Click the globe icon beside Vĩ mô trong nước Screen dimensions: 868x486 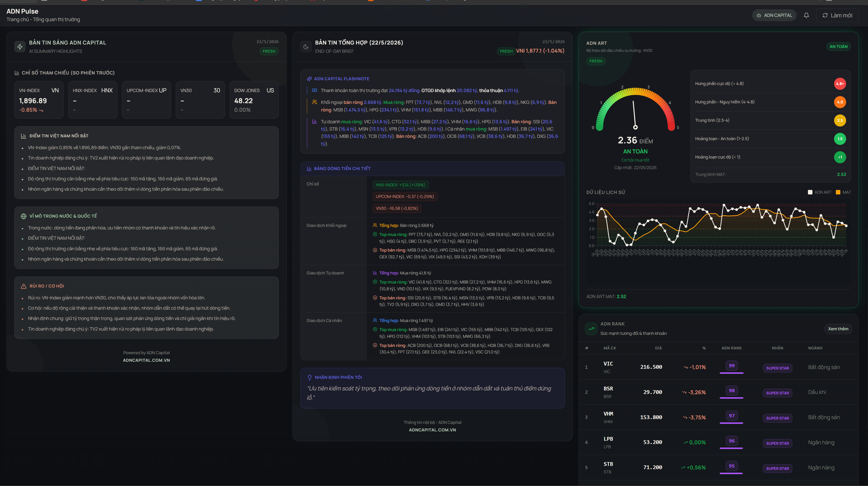click(x=24, y=216)
